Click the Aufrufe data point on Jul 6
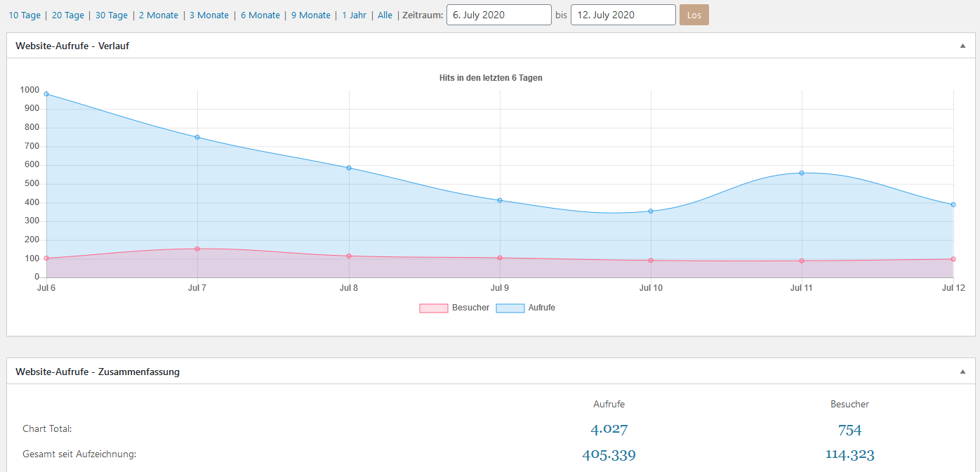Viewport: 980px width, 472px height. pos(46,93)
